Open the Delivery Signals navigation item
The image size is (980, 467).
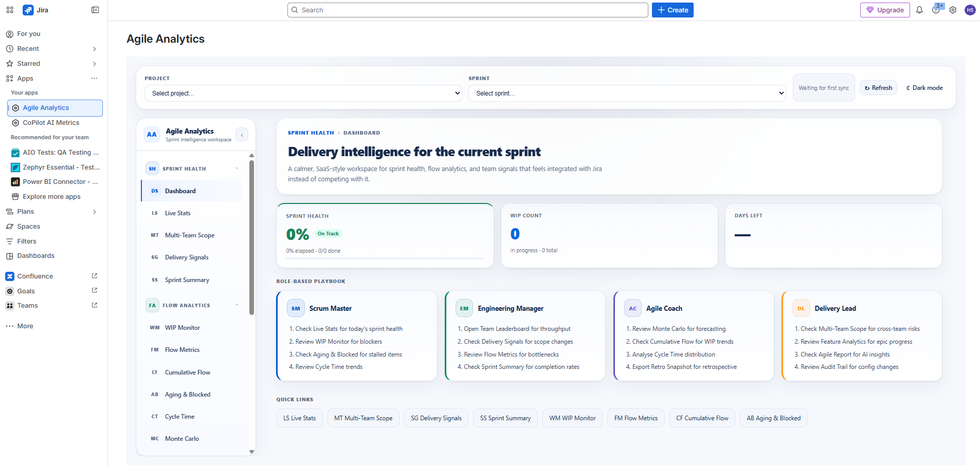tap(187, 257)
